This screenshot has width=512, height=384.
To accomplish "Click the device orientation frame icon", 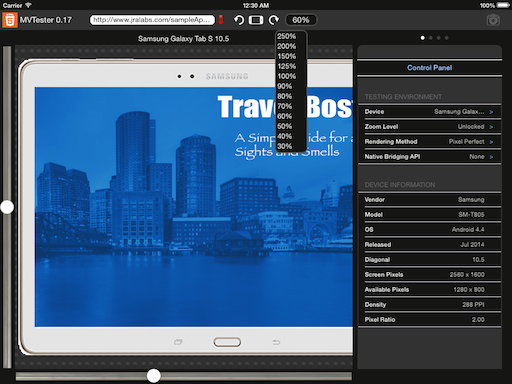I will (x=256, y=20).
